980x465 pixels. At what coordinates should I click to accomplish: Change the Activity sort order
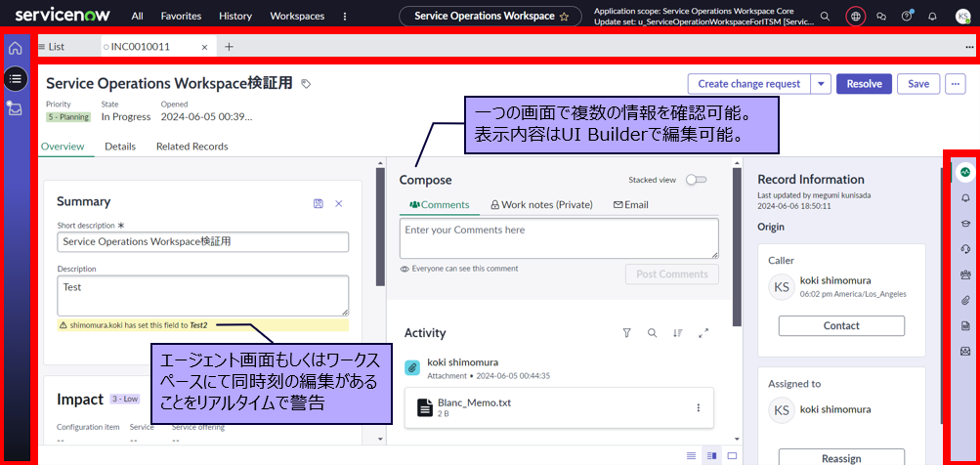[x=678, y=333]
